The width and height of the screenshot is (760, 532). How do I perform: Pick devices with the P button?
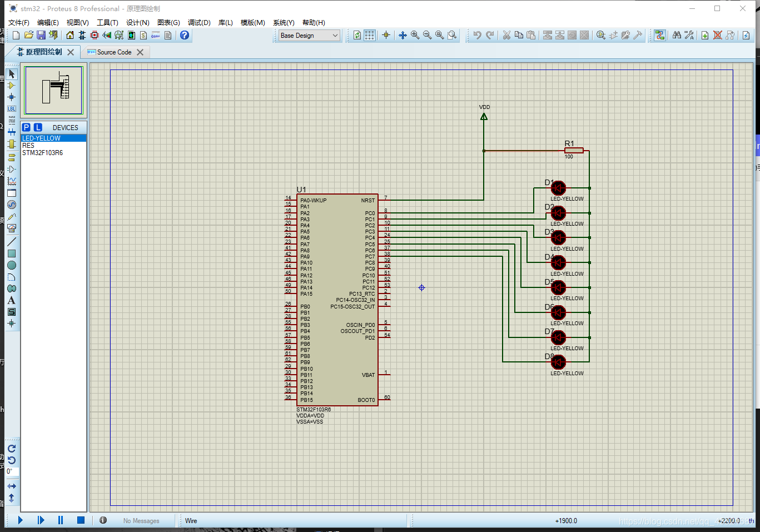[26, 127]
